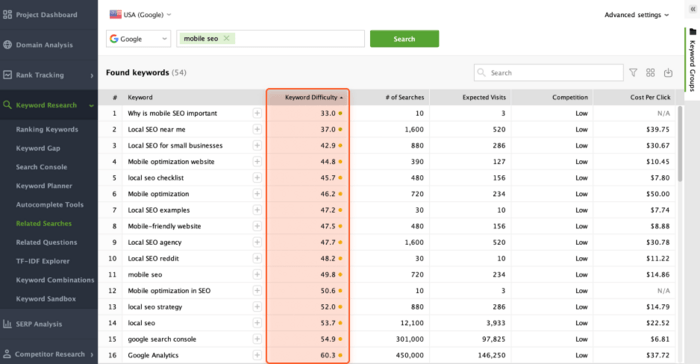700x364 pixels.
Task: Open Keyword Combinations item
Action: pyautogui.click(x=55, y=280)
